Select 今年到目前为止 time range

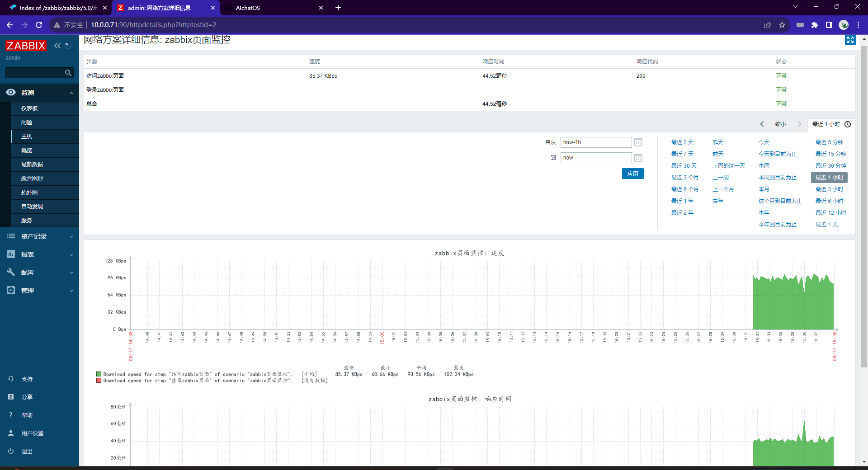tap(778, 225)
